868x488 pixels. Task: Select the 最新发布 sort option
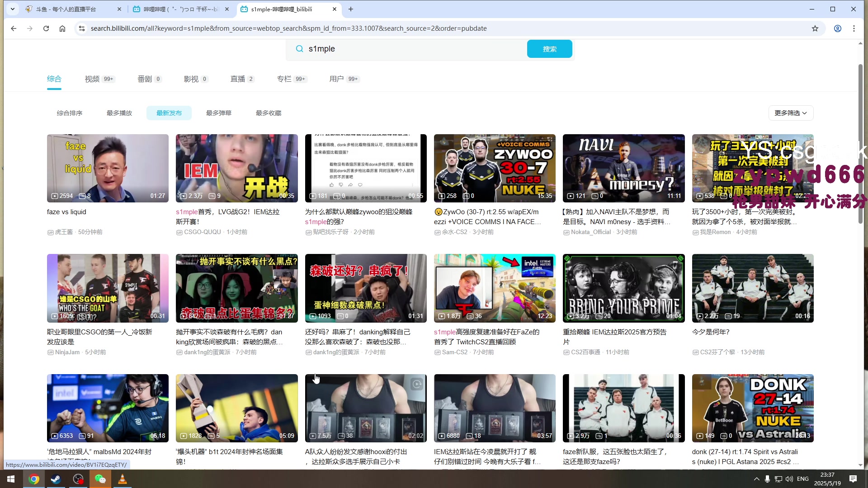click(x=169, y=113)
